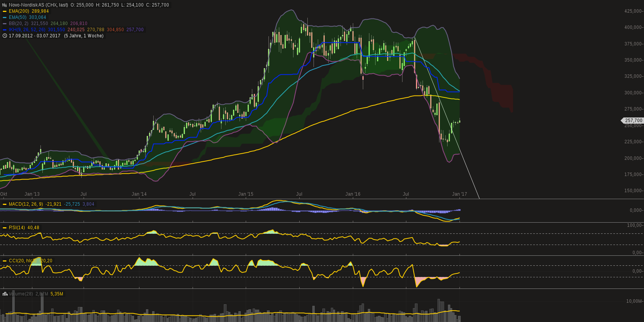Viewport: 644px width, 322px height.
Task: Click the IKH value 301,550
Action: click(x=57, y=30)
